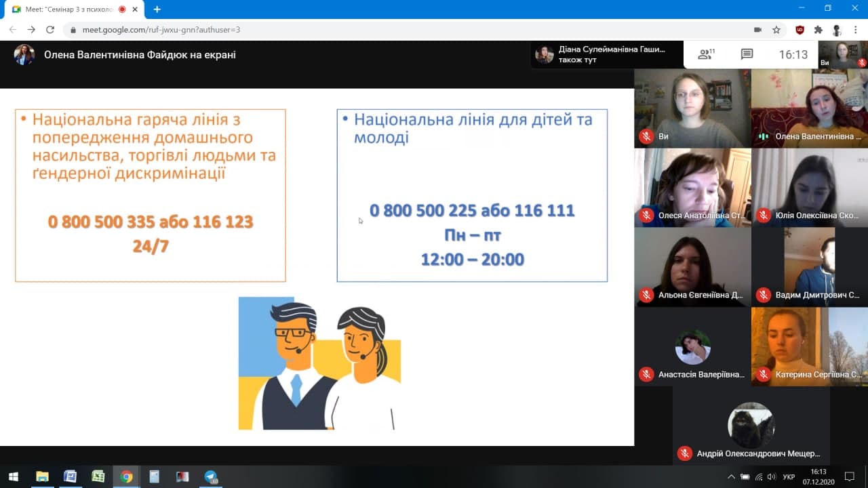
Task: Open the Chrome three-dot menu
Action: [x=855, y=30]
